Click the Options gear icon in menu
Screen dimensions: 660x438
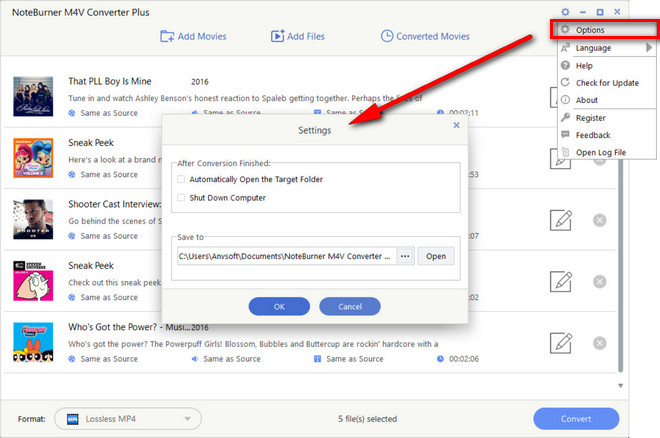tap(565, 29)
